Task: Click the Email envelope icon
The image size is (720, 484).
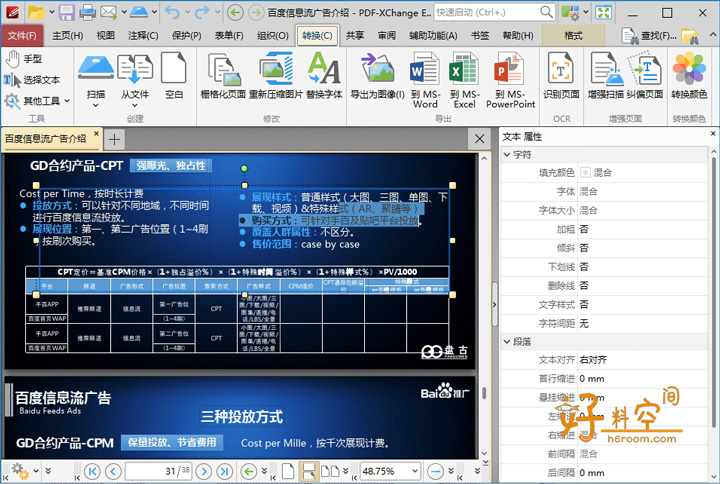Action: (x=108, y=12)
